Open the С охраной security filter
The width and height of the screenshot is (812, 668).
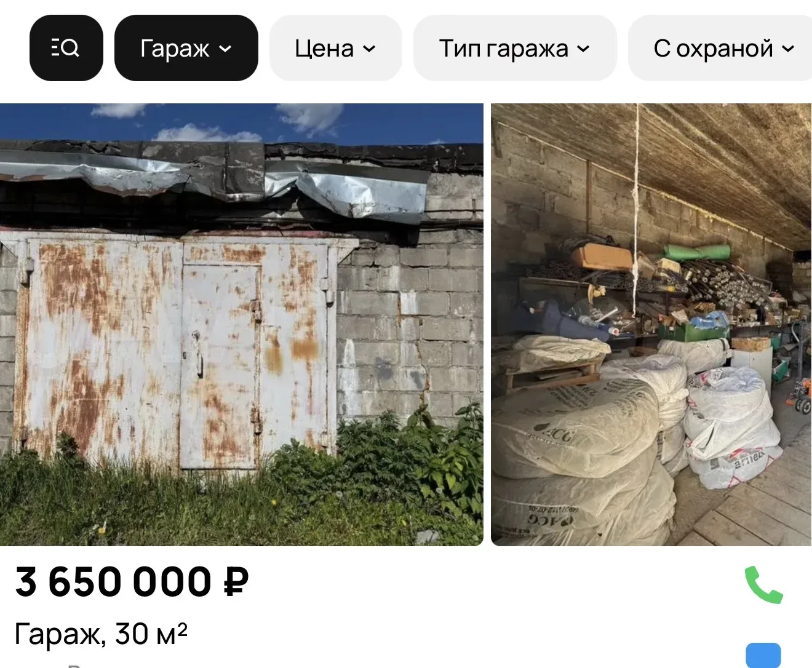720,48
